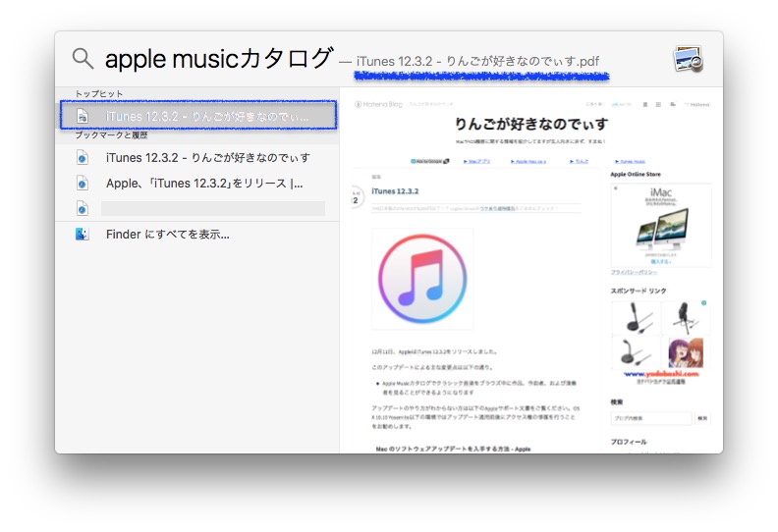Image resolution: width=778 pixels, height=532 pixels.
Task: Click the トップヒット section header
Action: tap(99, 93)
